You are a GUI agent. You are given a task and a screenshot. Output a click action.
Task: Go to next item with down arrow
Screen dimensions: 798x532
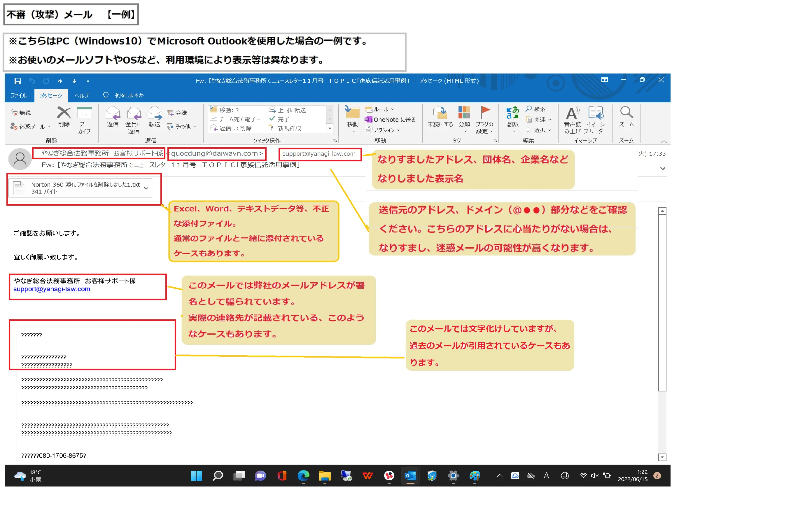(74, 81)
